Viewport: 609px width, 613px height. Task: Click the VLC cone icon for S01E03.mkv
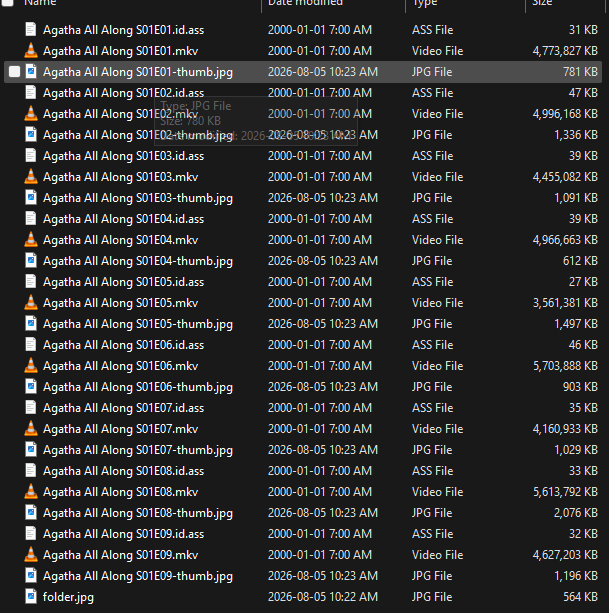31,177
